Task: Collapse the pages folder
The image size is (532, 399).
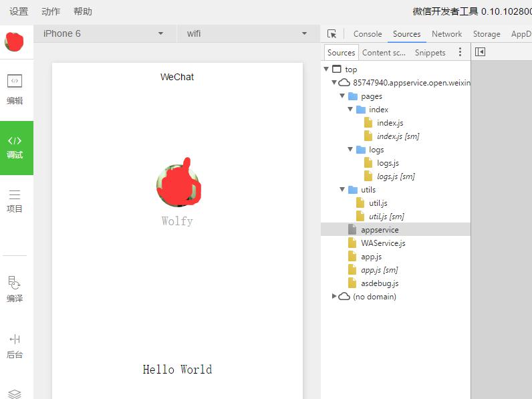Action: pos(342,96)
